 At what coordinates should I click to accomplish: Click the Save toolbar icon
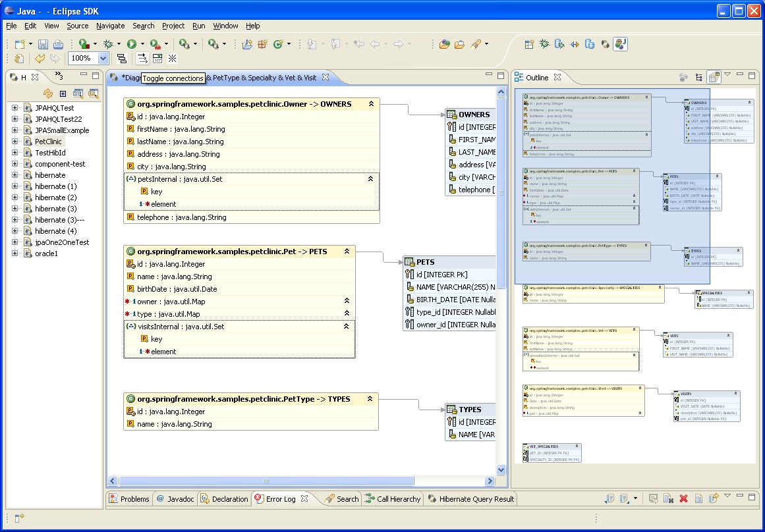pyautogui.click(x=43, y=44)
